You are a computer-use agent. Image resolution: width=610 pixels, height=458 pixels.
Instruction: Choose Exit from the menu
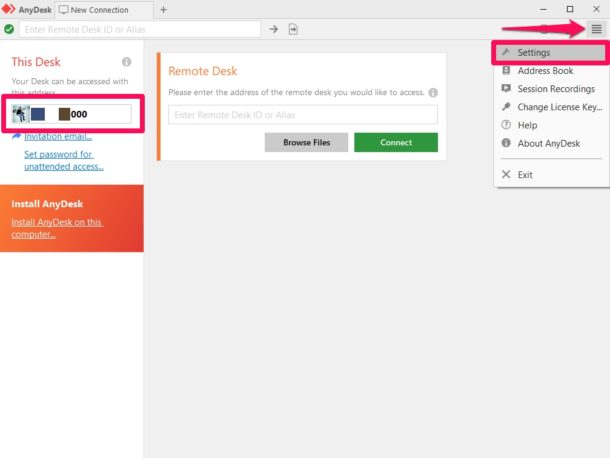pyautogui.click(x=550, y=175)
